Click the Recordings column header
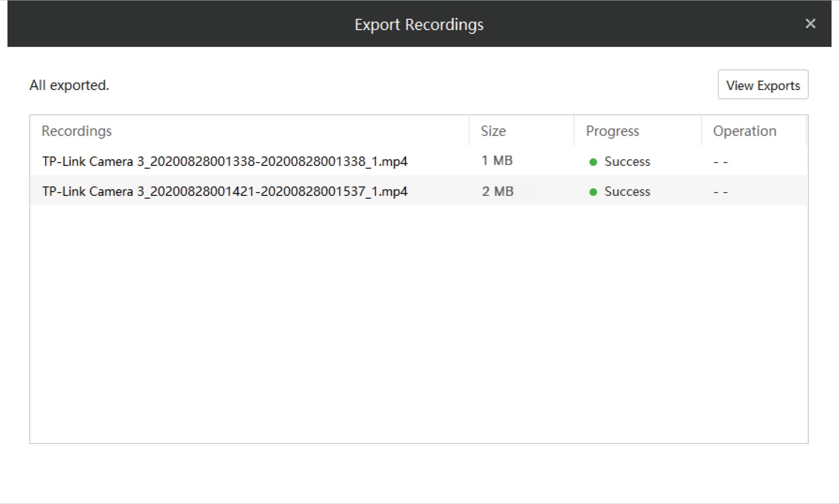This screenshot has height=504, width=839. pyautogui.click(x=77, y=131)
